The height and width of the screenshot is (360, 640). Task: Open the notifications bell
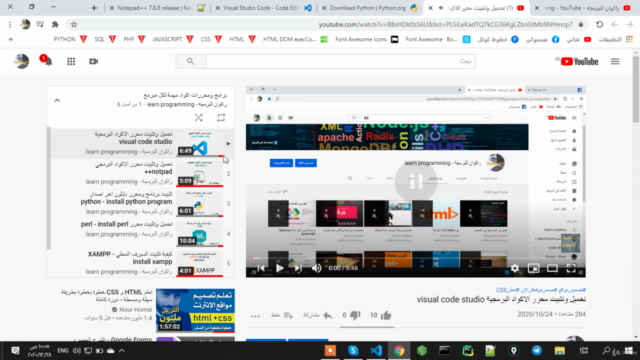[48, 62]
